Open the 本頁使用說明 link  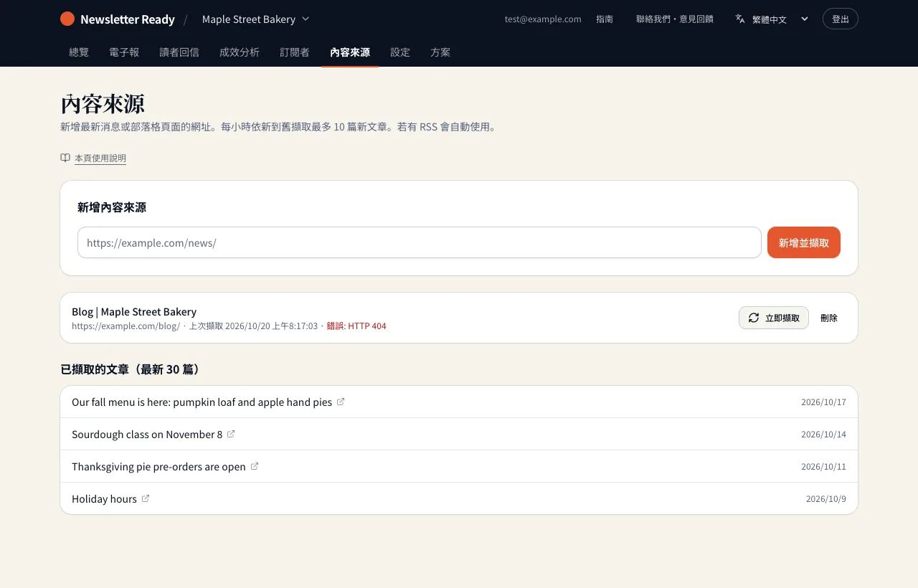coord(100,158)
